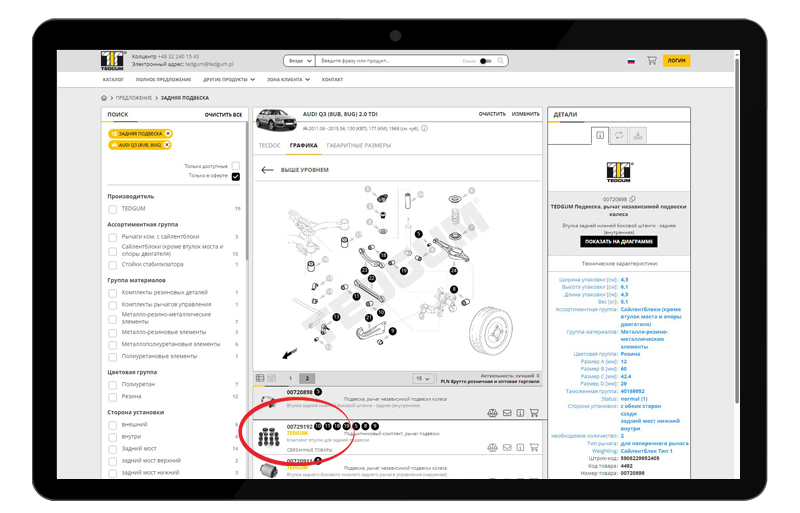Show info for product 00720898

(520, 413)
